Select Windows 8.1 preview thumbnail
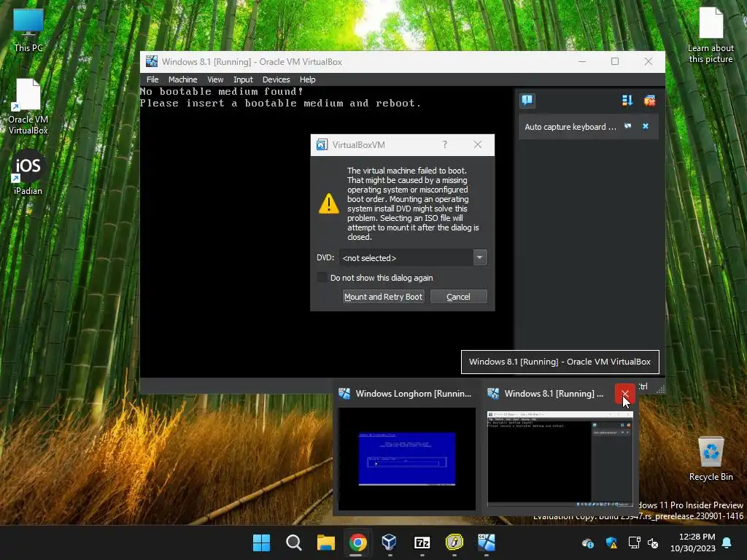Image resolution: width=747 pixels, height=560 pixels. 560,459
